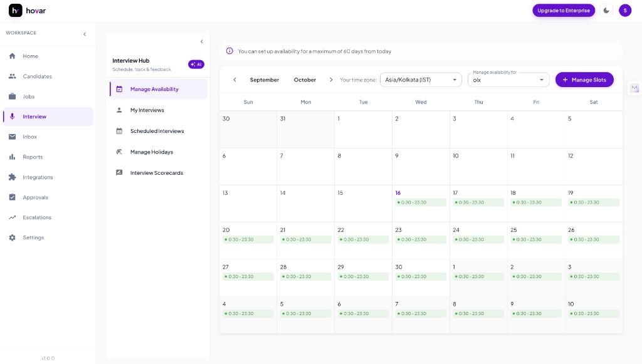Click the WORKSPACE label text
The image size is (642, 364).
[21, 33]
